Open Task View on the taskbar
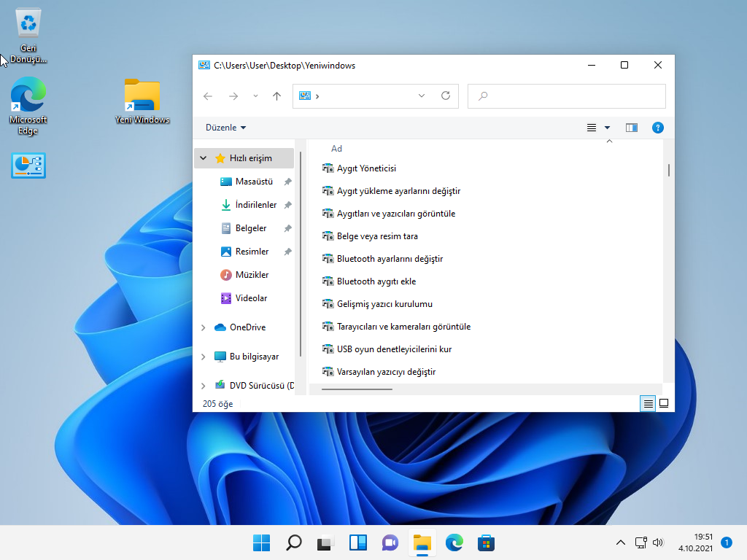 pyautogui.click(x=325, y=542)
